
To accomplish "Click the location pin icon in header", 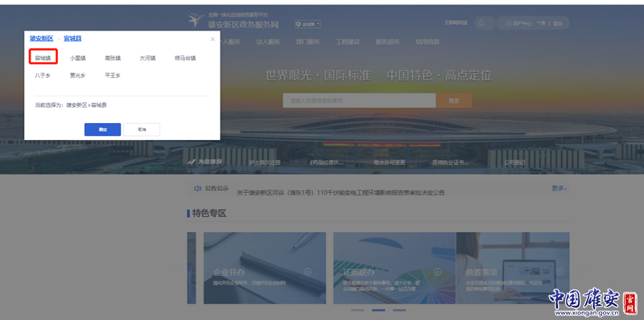I will [x=298, y=24].
